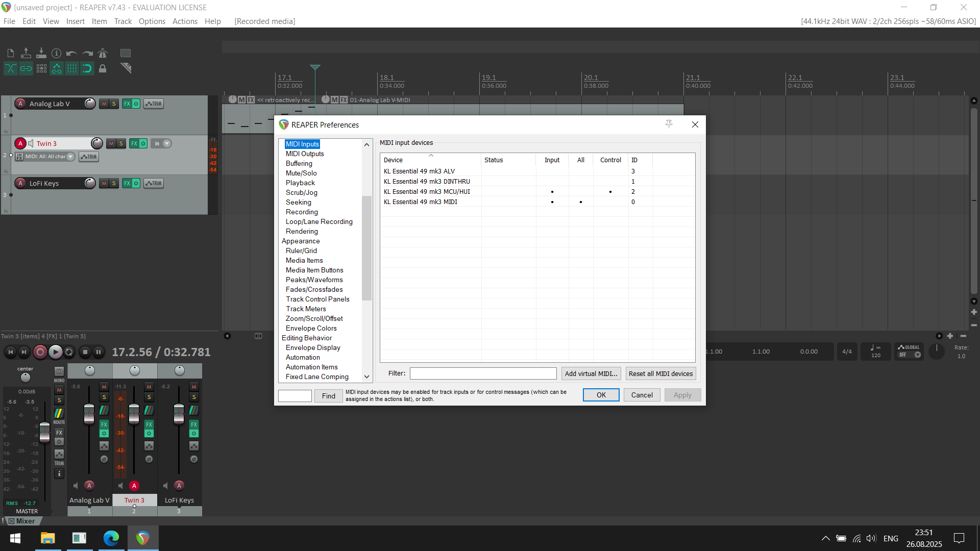Click the toolbar lock icon
This screenshot has height=551, width=980.
pos(103,68)
